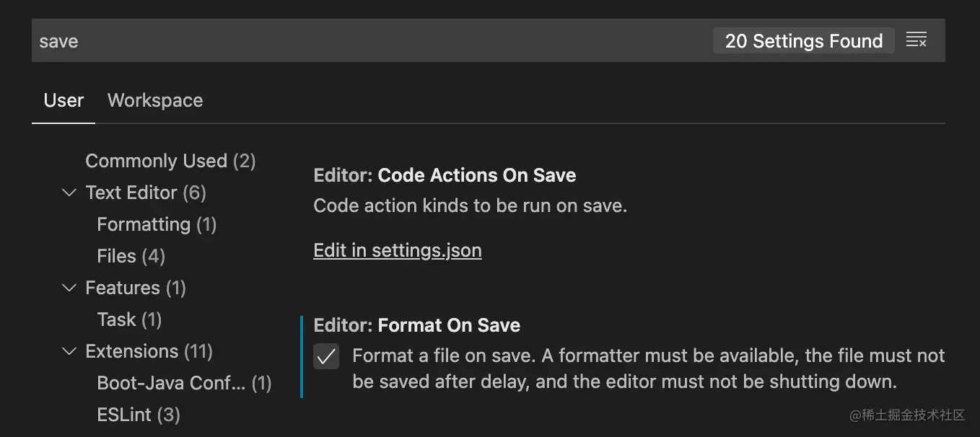Switch to the User settings tab
The height and width of the screenshot is (437, 980).
[x=64, y=100]
